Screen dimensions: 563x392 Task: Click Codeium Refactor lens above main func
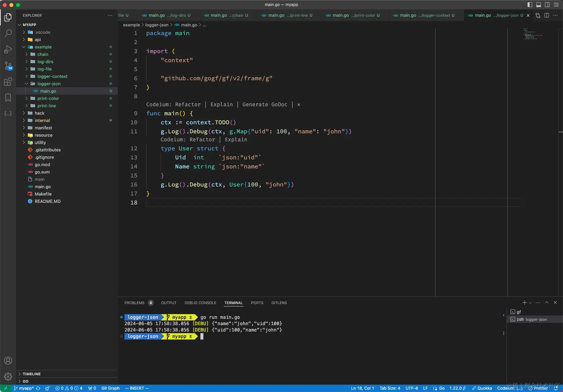click(x=188, y=105)
